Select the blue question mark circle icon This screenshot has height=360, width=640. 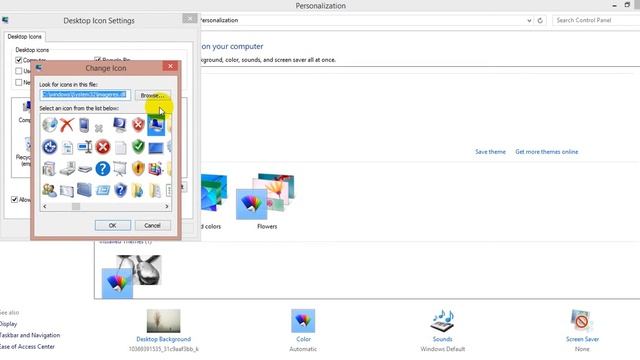pyautogui.click(x=103, y=169)
